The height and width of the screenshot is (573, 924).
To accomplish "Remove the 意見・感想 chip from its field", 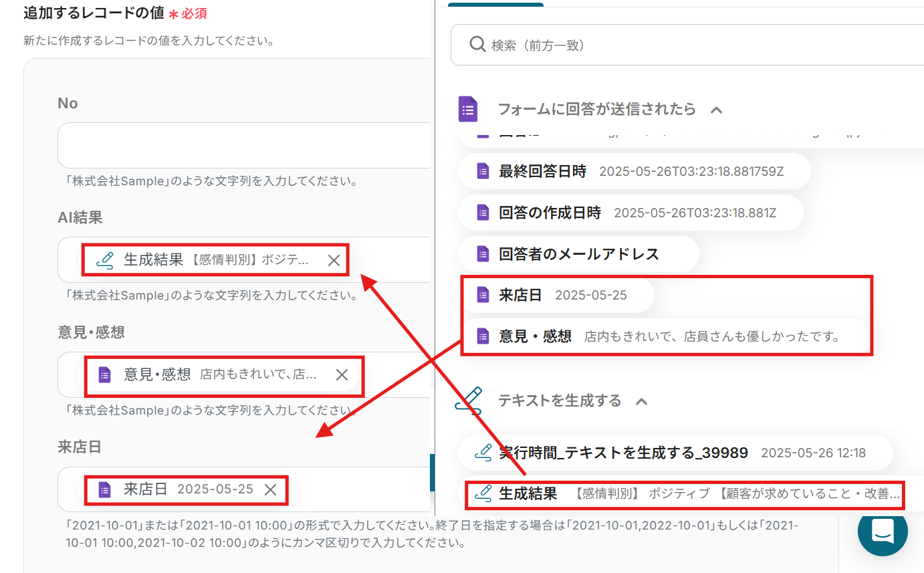I will point(342,375).
